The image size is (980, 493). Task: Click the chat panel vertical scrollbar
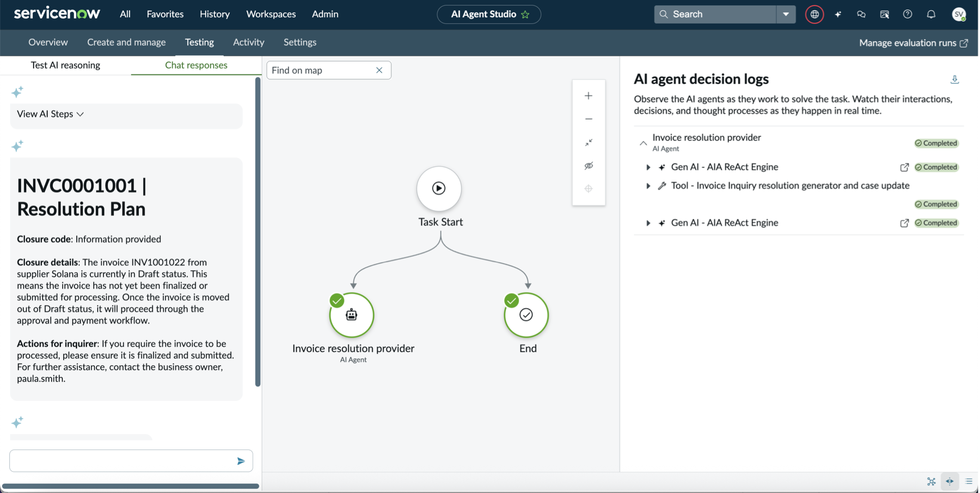point(258,232)
